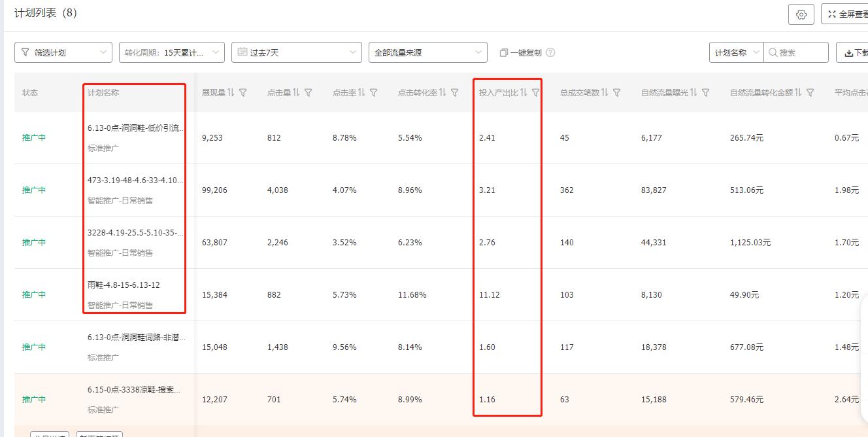Open the filter funnel on 投入产出比 column
Viewport: 868px width, 437px height.
tap(536, 92)
